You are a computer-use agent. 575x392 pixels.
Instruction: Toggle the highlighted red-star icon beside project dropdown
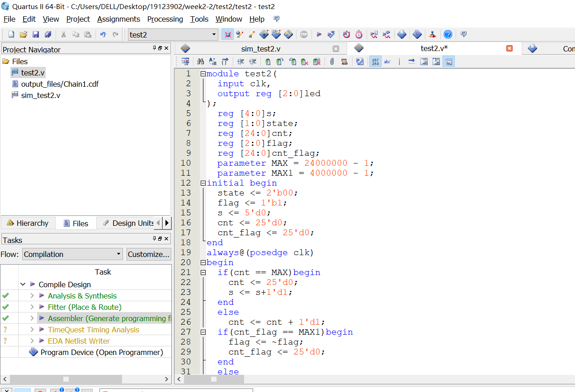tap(228, 34)
